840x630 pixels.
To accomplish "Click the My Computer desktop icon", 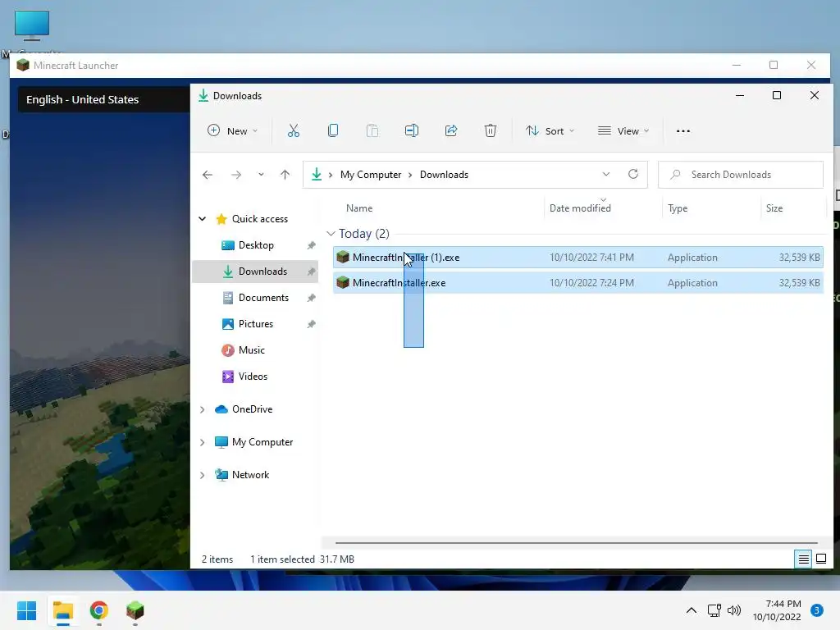I will (32, 25).
